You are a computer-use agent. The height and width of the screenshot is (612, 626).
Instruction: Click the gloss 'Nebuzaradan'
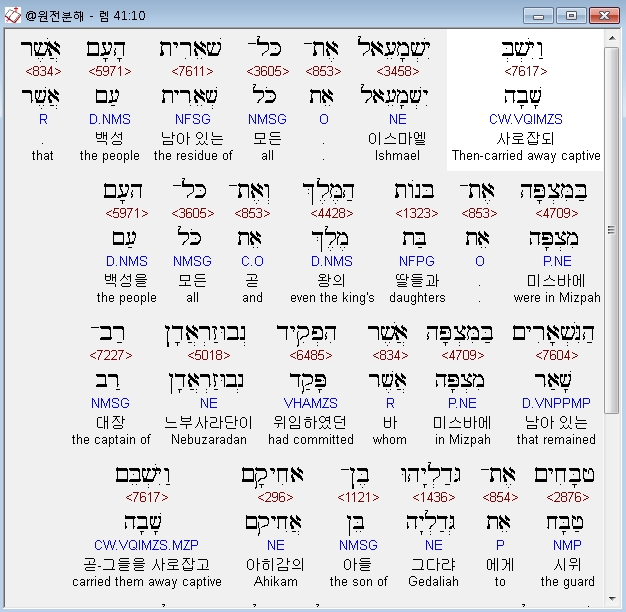209,440
